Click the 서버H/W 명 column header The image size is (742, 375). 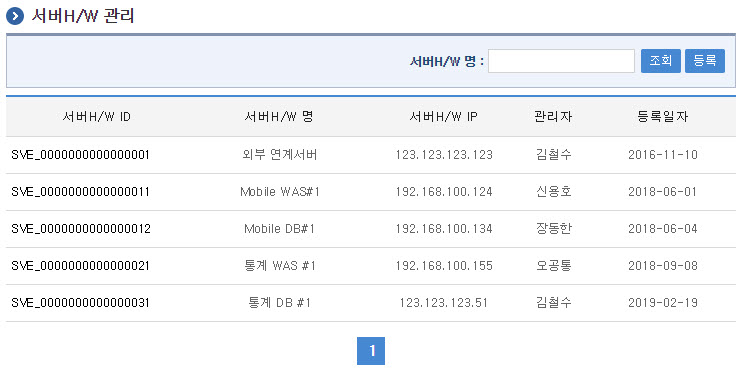[x=279, y=116]
